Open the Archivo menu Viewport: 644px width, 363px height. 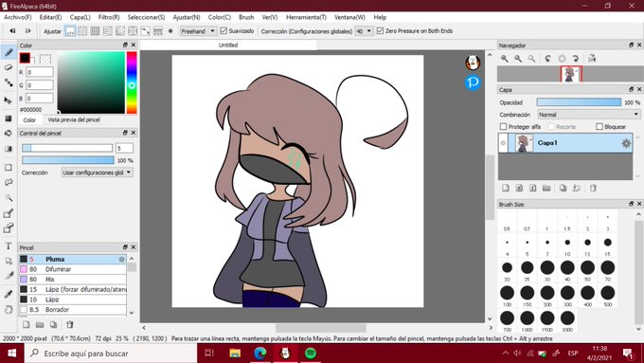pyautogui.click(x=18, y=17)
